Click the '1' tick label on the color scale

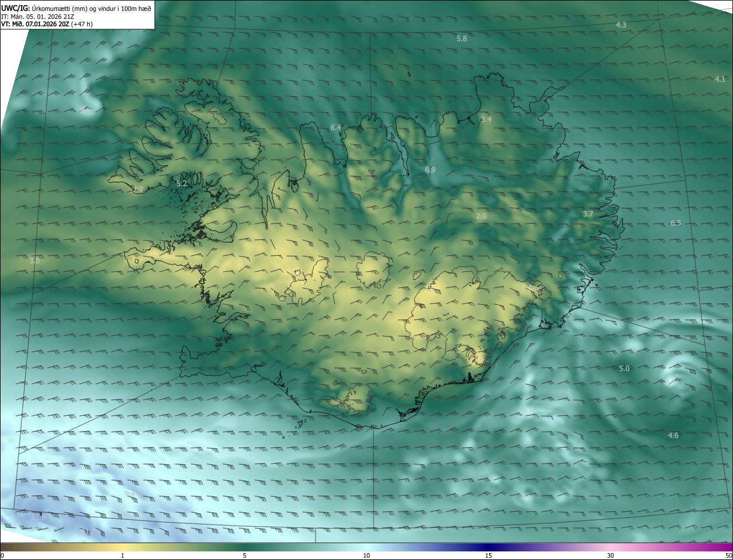click(123, 556)
